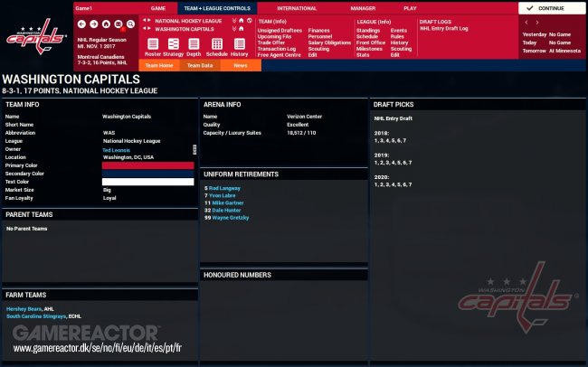The width and height of the screenshot is (588, 367).
Task: Open team Finances link
Action: pos(318,31)
